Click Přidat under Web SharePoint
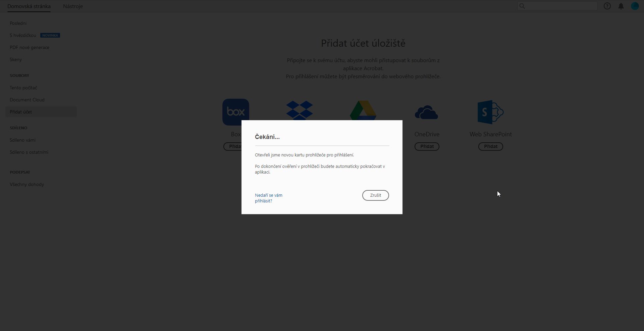This screenshot has width=644, height=331. pyautogui.click(x=490, y=146)
